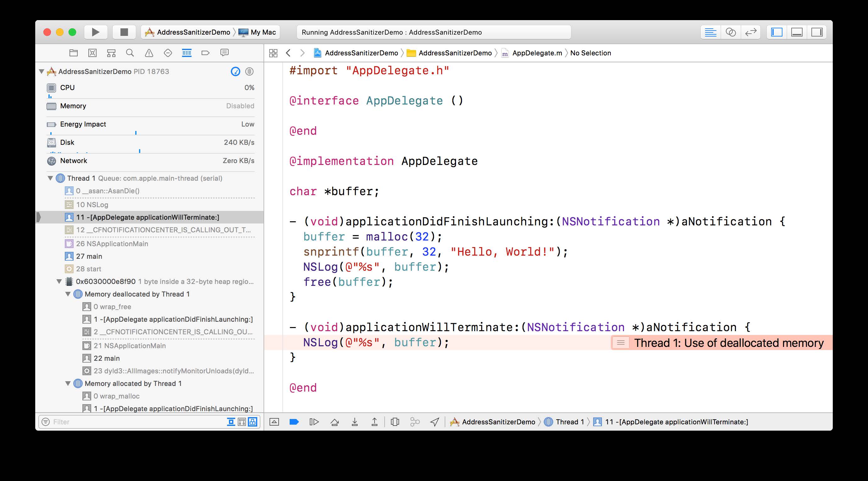Go back in editor history
The image size is (868, 481).
[x=288, y=53]
